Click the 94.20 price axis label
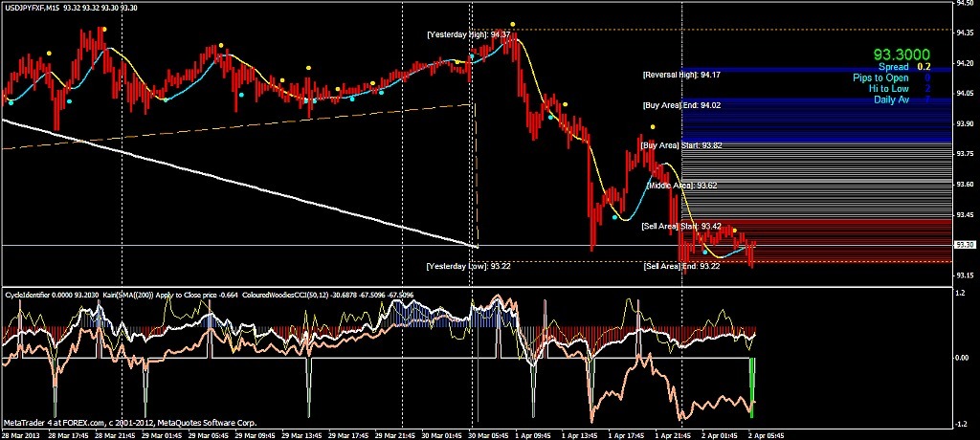980x440 pixels. [965, 63]
